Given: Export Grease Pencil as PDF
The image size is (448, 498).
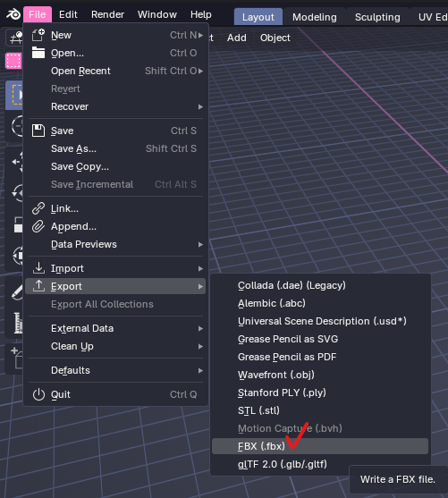Looking at the screenshot, I should click(x=320, y=357).
